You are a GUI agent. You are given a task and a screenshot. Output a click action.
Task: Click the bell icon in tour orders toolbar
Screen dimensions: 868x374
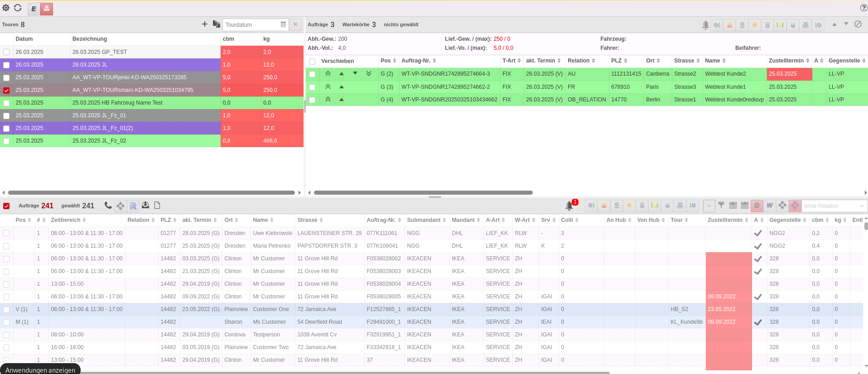click(x=705, y=25)
